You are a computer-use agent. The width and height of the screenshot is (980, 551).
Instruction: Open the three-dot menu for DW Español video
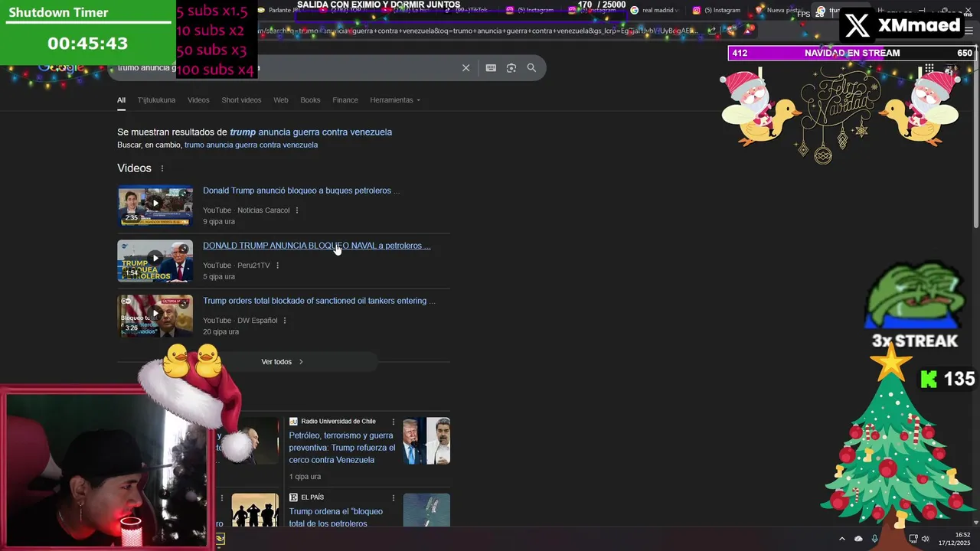(x=285, y=321)
